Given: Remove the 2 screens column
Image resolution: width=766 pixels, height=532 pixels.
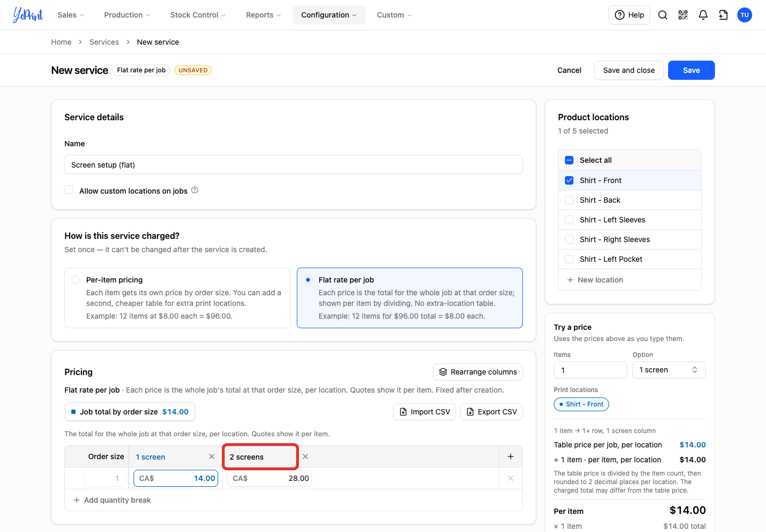Looking at the screenshot, I should click(305, 456).
